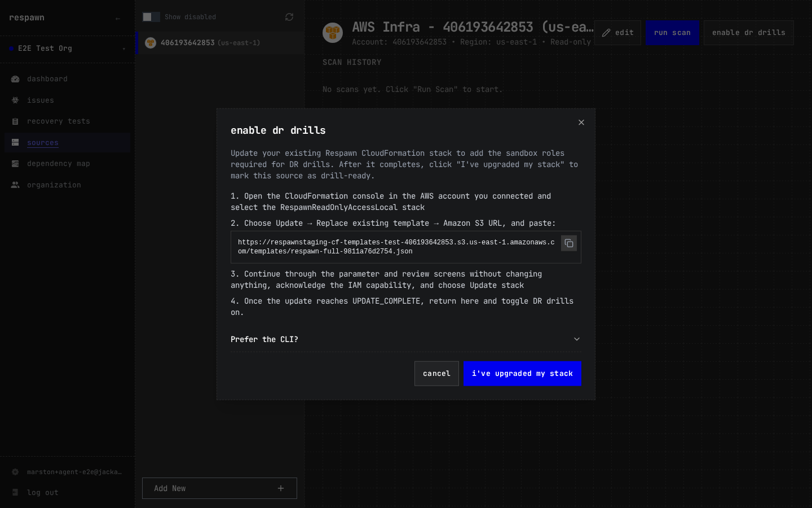Open user settings gear icon
This screenshot has height=508, width=812.
[x=15, y=472]
